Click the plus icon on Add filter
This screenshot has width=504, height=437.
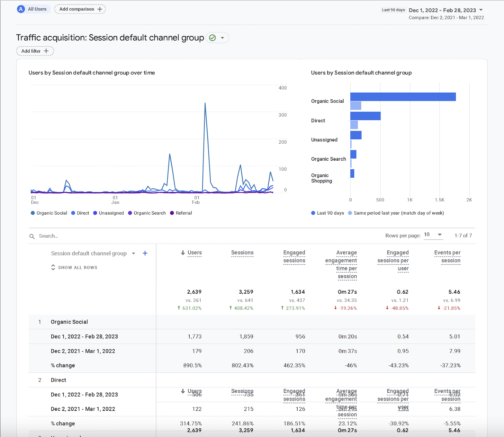click(x=46, y=51)
